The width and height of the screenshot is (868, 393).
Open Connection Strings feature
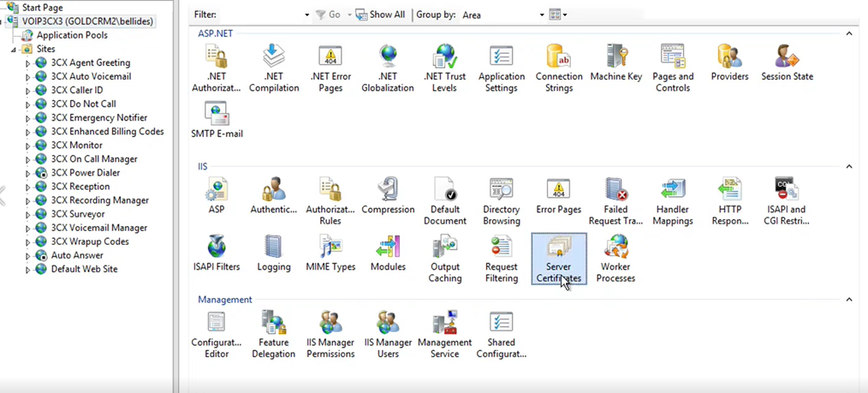559,68
